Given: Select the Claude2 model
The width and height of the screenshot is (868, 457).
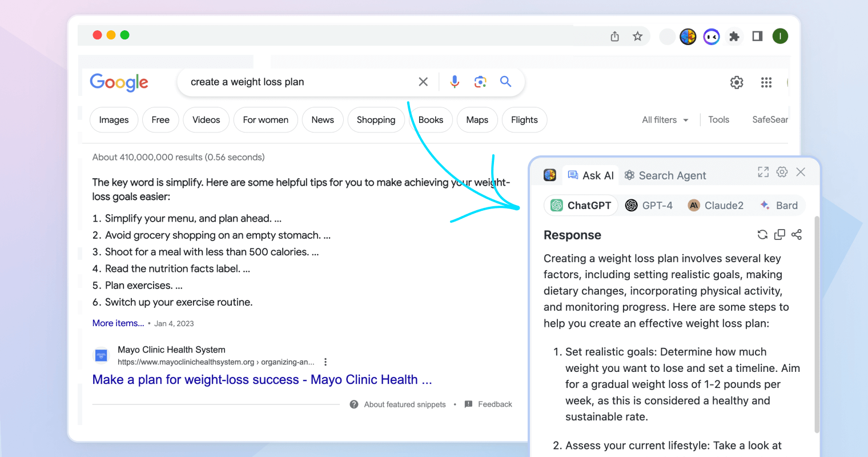Looking at the screenshot, I should click(x=716, y=205).
